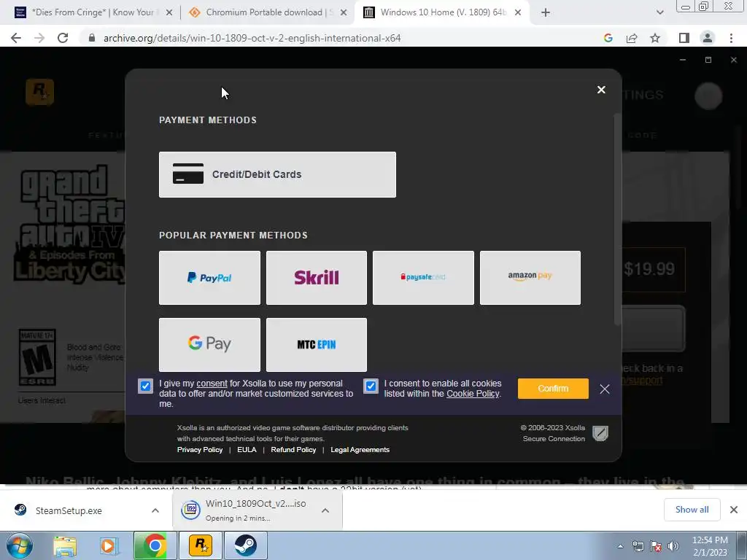Open the Refund Policy link
This screenshot has width=747, height=560.
tap(293, 449)
